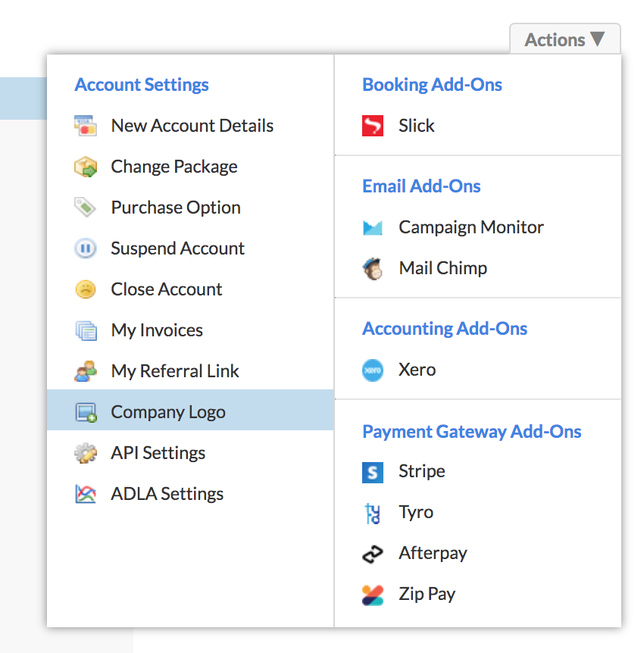Open the Tyro payment gateway add-on

tap(478, 513)
